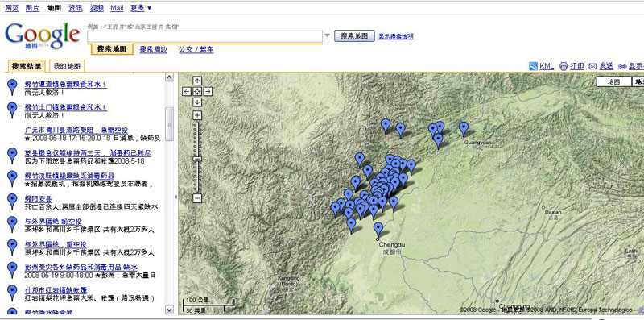This screenshot has width=644, height=320.
Task: Pan the map right with the arrow button
Action: tap(208, 91)
